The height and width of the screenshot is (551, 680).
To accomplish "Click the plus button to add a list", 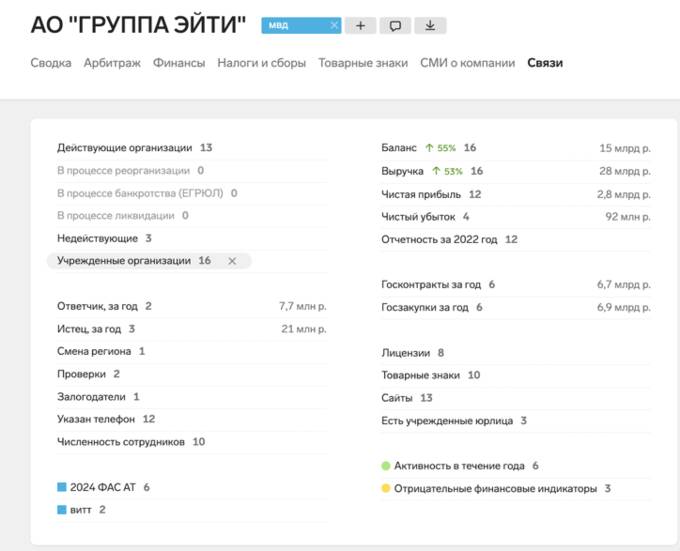I will (x=360, y=26).
